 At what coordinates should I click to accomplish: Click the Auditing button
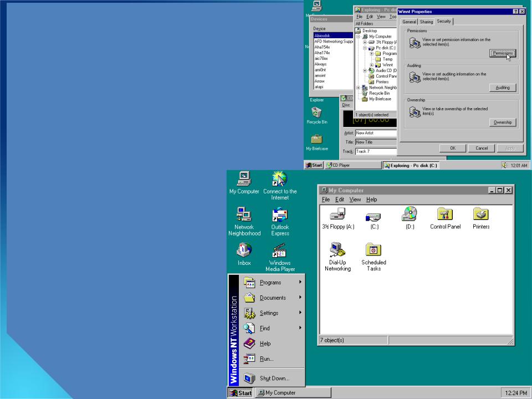[x=503, y=88]
